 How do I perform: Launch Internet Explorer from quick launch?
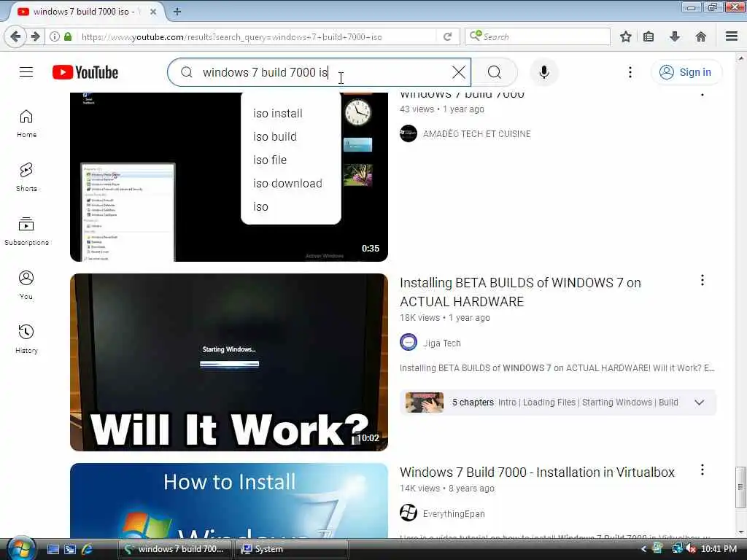click(87, 549)
